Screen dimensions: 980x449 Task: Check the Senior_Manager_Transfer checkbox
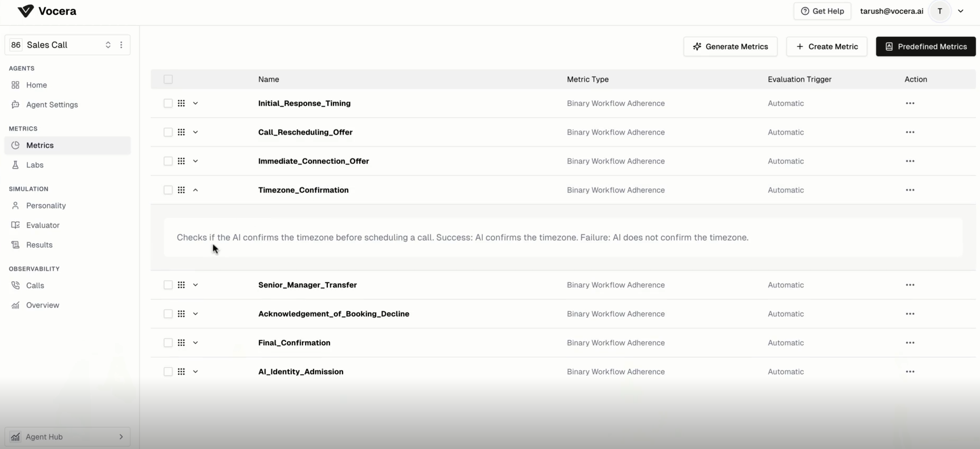168,285
